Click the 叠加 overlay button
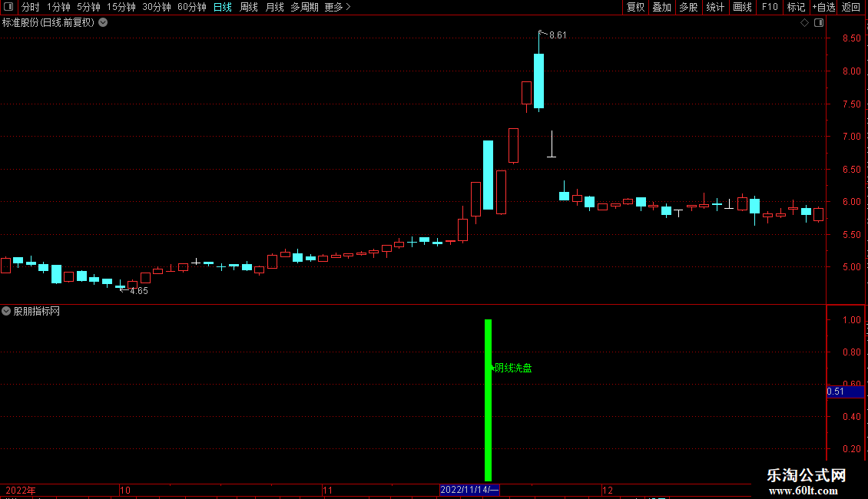Screen dimensions: 868x499 tap(661, 7)
